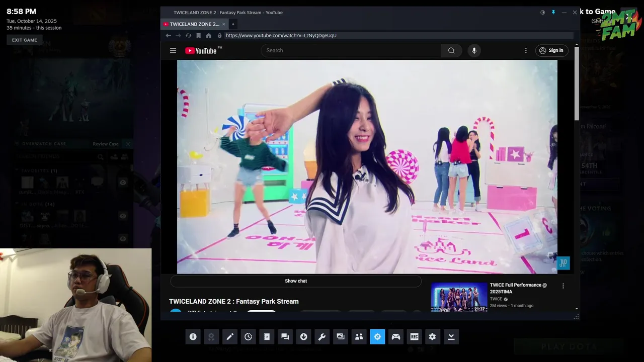Click the browser window's vertical scrollbar
Screen dimensions: 644x362
(x=577, y=84)
